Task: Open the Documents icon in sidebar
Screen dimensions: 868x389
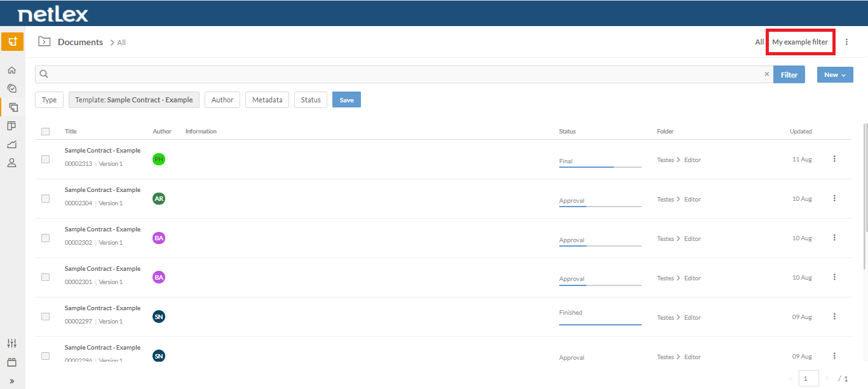Action: tap(12, 107)
